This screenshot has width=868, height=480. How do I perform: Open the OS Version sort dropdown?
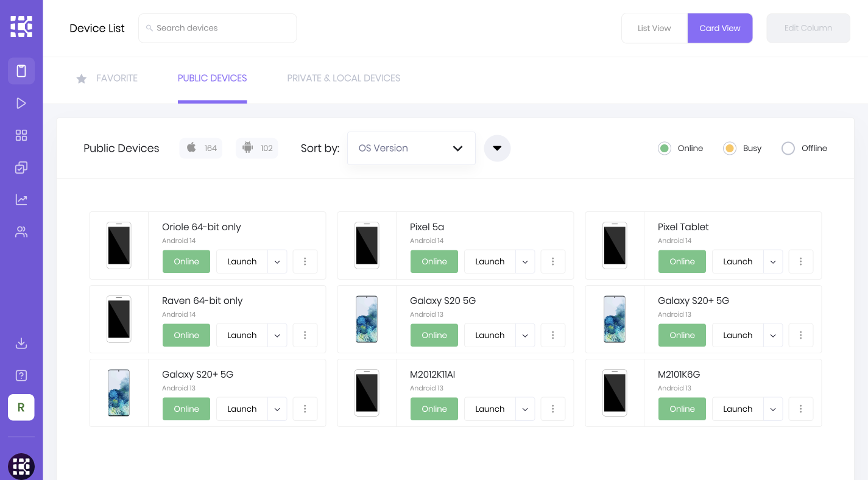[411, 148]
